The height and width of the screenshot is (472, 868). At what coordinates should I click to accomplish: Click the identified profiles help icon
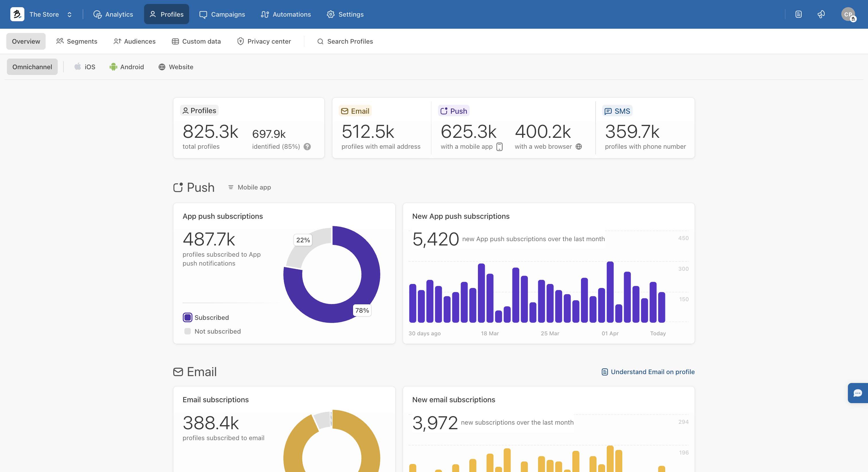tap(307, 146)
